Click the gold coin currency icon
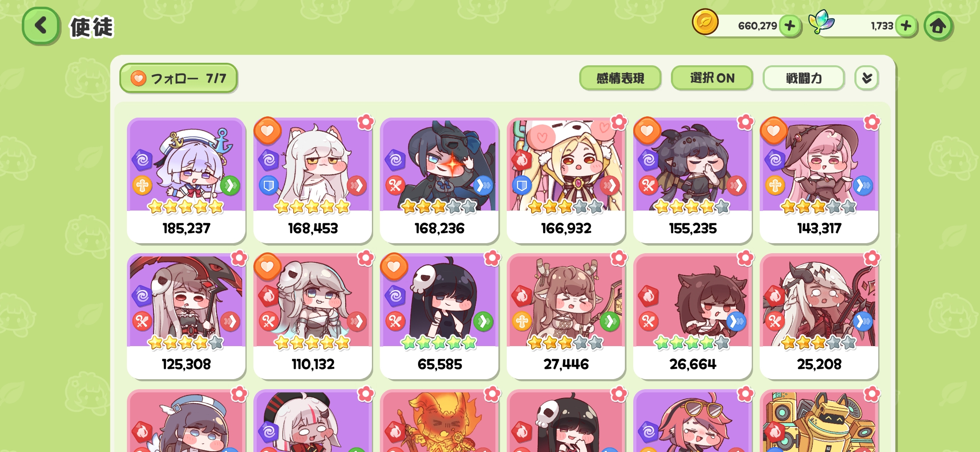This screenshot has height=452, width=980. (705, 22)
